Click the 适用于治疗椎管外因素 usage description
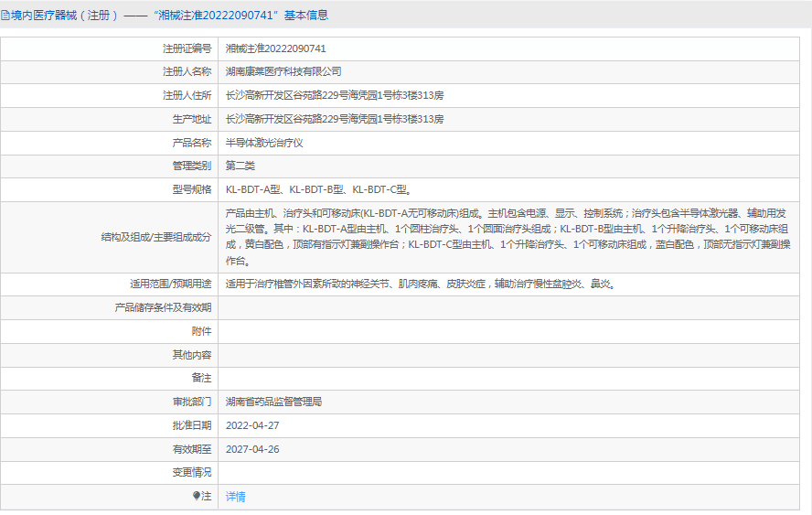The height and width of the screenshot is (515, 812). pos(421,284)
